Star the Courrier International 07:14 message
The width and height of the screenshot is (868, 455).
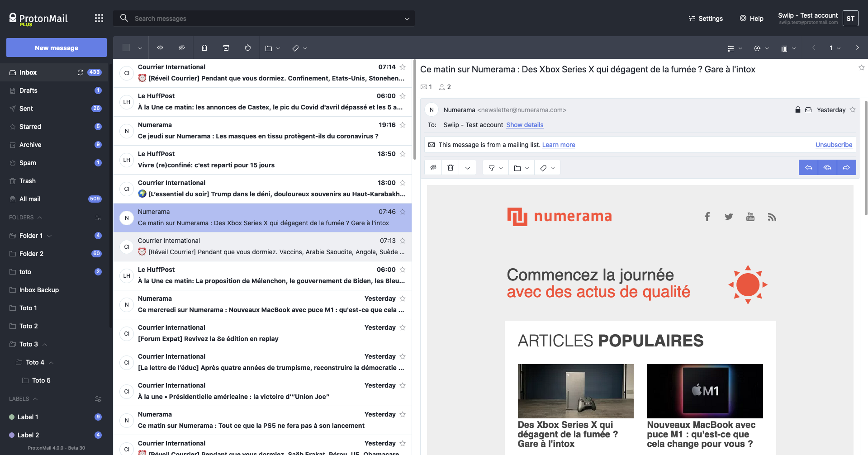tap(403, 67)
